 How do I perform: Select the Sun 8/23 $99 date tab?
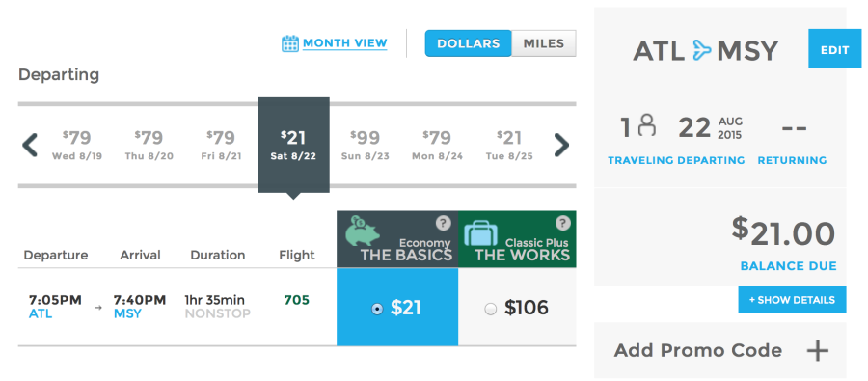point(366,145)
